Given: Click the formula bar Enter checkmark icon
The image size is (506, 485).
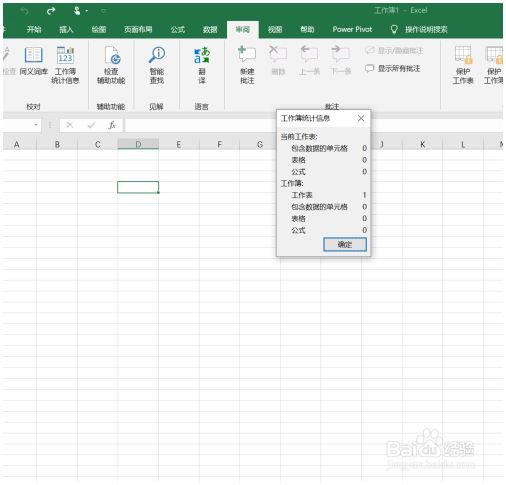Looking at the screenshot, I should (x=91, y=125).
